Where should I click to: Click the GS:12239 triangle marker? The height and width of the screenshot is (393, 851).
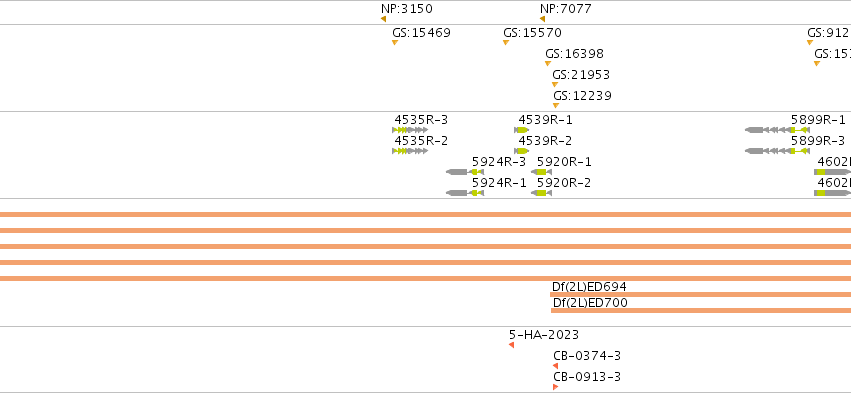point(556,105)
